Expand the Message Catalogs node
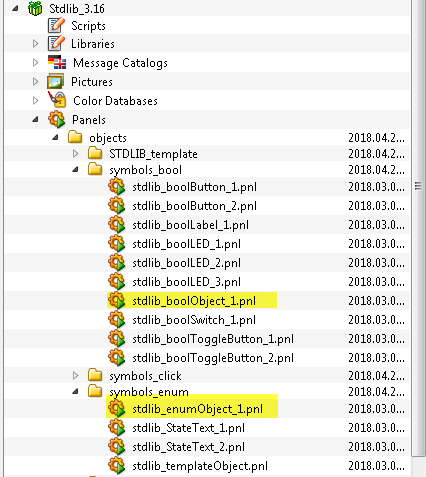The image size is (426, 477). point(35,62)
